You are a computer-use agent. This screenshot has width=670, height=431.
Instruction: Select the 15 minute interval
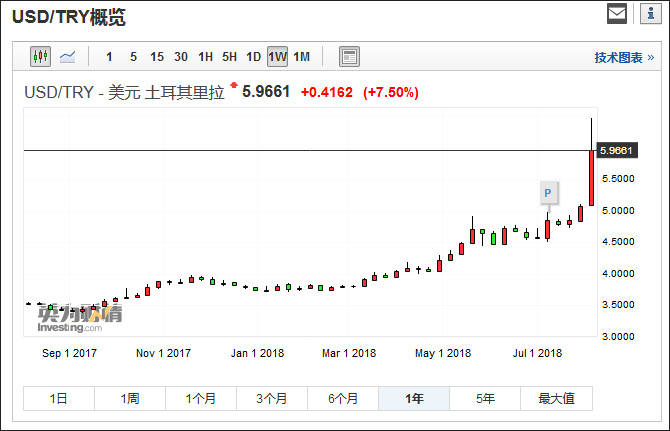[x=157, y=57]
